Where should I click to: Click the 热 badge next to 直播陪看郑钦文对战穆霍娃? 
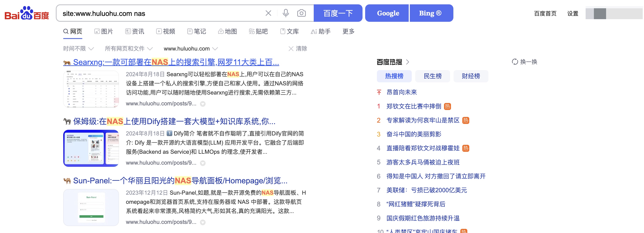tap(466, 148)
